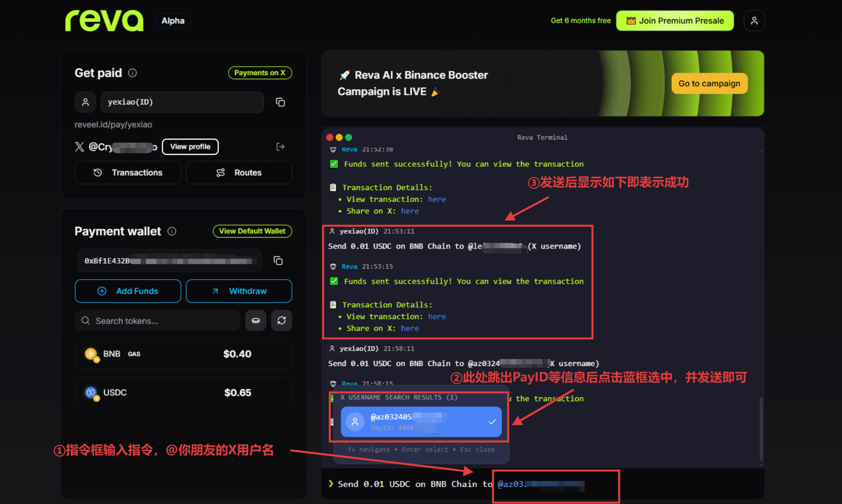Image resolution: width=842 pixels, height=504 pixels.
Task: Open the Transactions tab
Action: [x=128, y=172]
